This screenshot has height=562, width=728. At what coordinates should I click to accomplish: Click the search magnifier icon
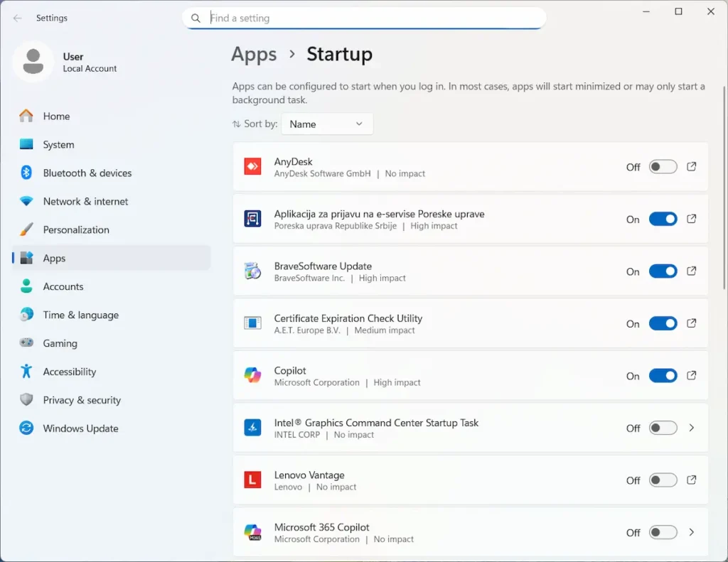(196, 18)
